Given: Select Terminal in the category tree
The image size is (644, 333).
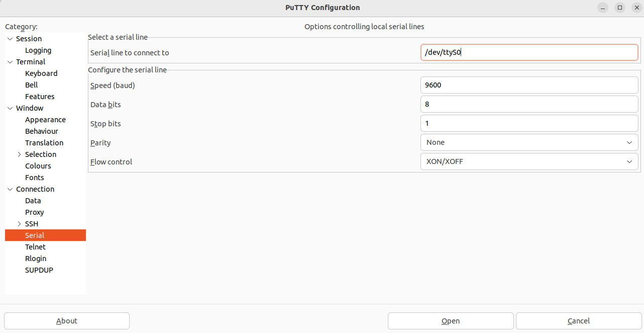Looking at the screenshot, I should tap(31, 62).
